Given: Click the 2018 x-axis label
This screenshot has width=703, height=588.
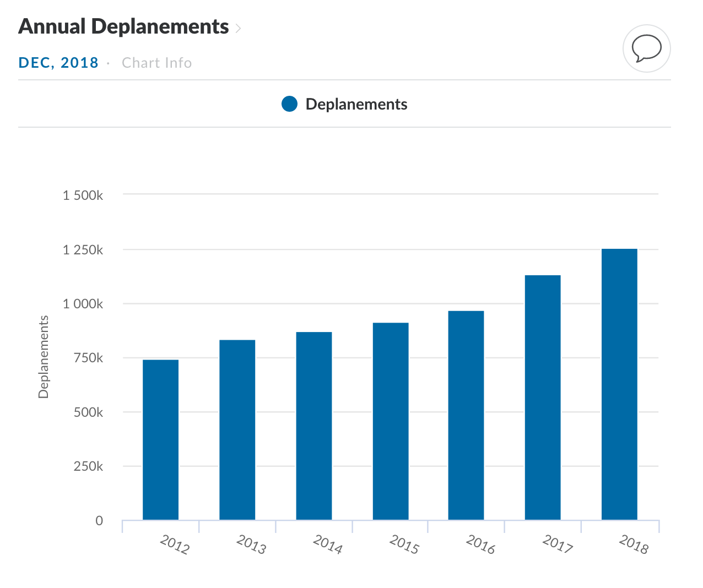Looking at the screenshot, I should (634, 545).
